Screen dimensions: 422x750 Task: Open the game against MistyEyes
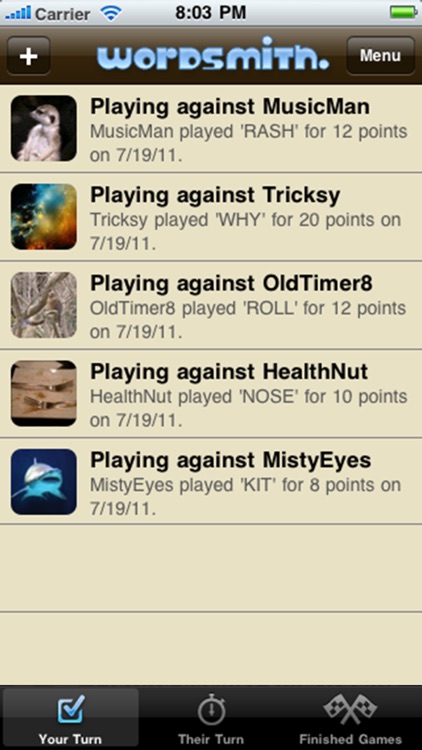pyautogui.click(x=211, y=482)
